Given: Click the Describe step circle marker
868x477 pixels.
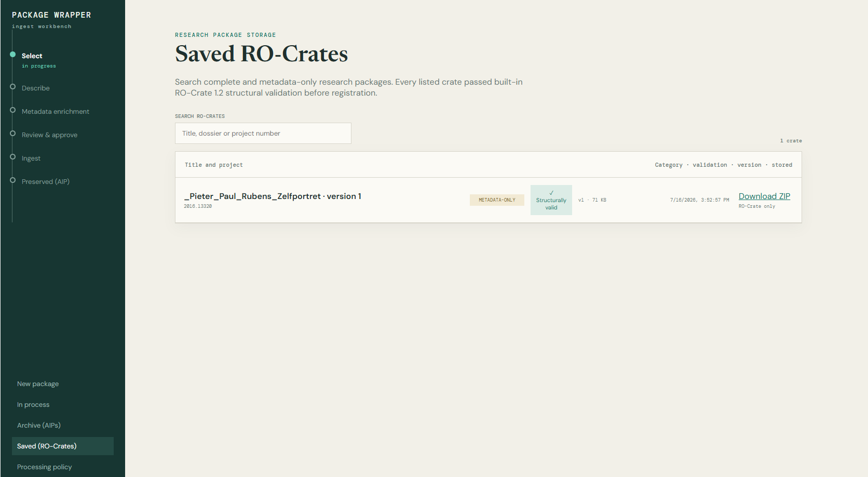Looking at the screenshot, I should (12, 87).
